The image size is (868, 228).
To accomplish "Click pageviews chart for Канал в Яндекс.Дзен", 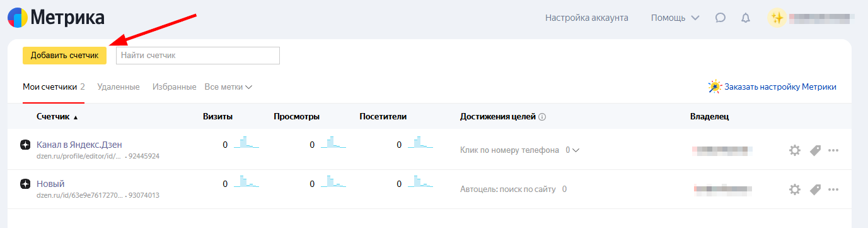I will point(333,143).
